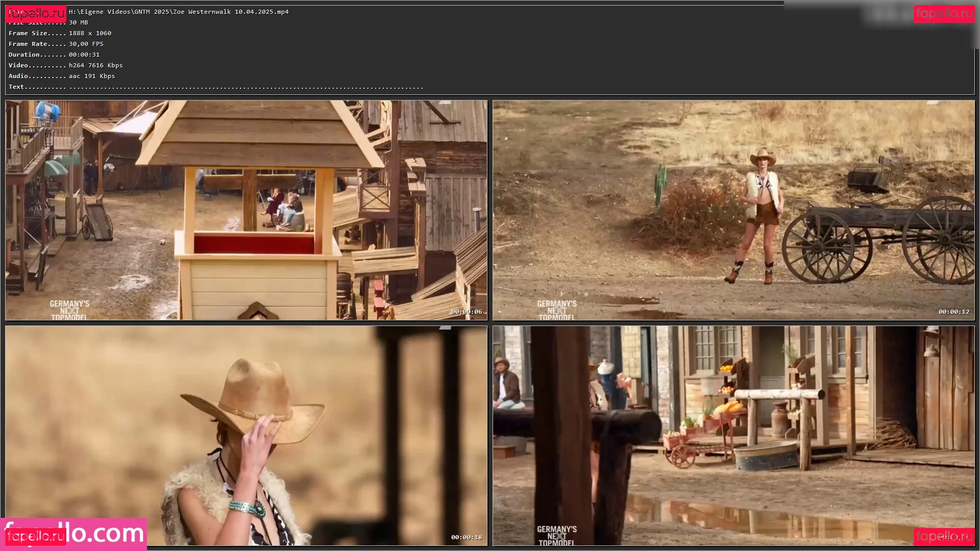Click the fapello.ru badge in the top-right corner
Viewport: 980px width, 551px height.
click(x=944, y=14)
